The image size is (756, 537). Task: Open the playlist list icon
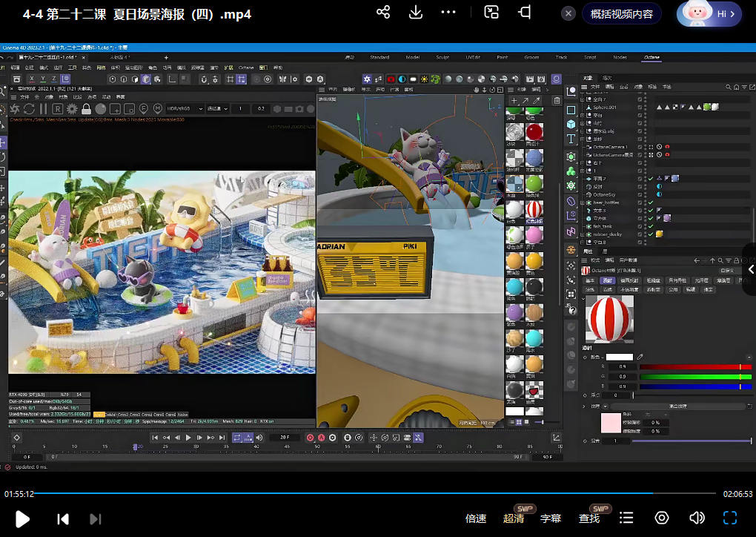point(627,518)
